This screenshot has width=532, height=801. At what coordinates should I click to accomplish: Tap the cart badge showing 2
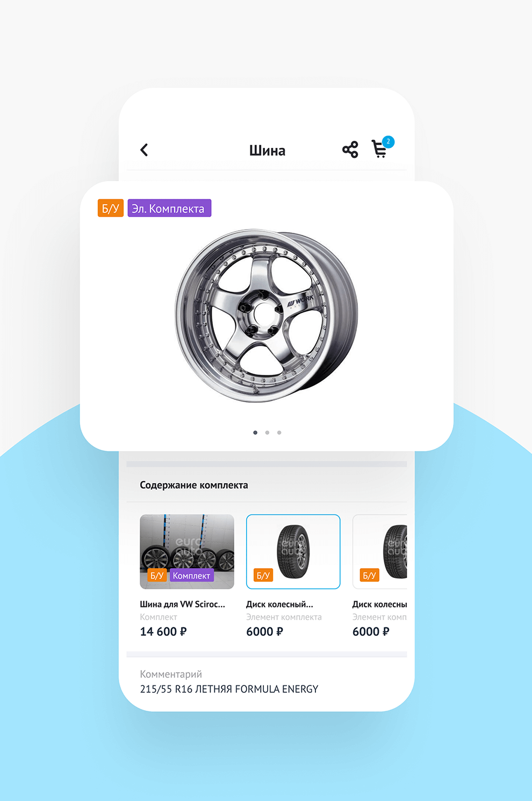point(388,142)
